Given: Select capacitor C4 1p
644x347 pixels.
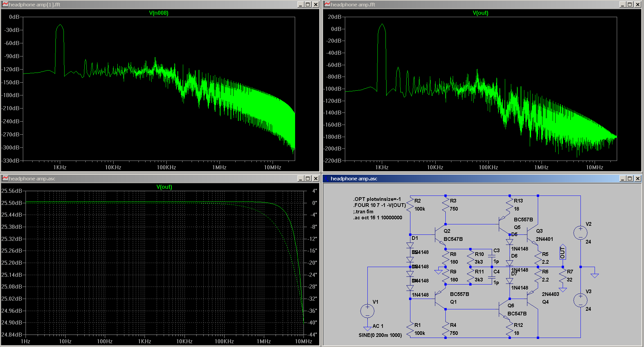Looking at the screenshot, I should pos(492,277).
